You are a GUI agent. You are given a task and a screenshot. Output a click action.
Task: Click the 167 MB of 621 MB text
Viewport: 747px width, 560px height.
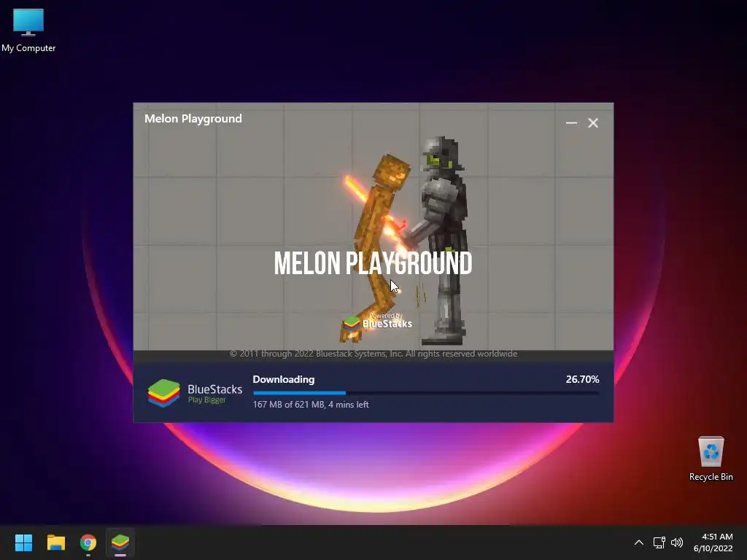point(311,404)
